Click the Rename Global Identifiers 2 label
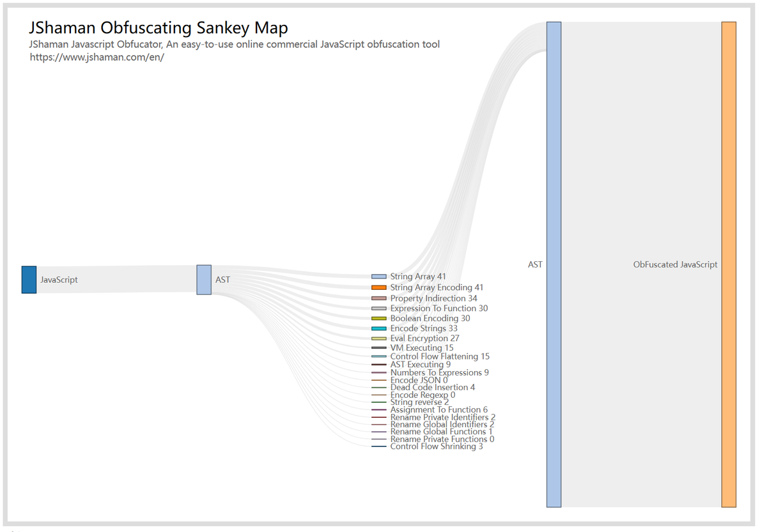 (x=442, y=425)
